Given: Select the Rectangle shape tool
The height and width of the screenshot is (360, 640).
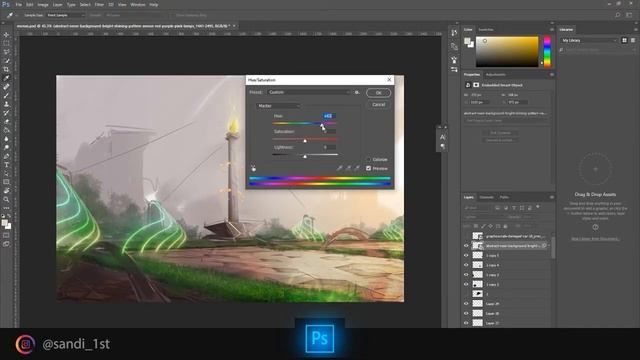Looking at the screenshot, I should tap(6, 182).
